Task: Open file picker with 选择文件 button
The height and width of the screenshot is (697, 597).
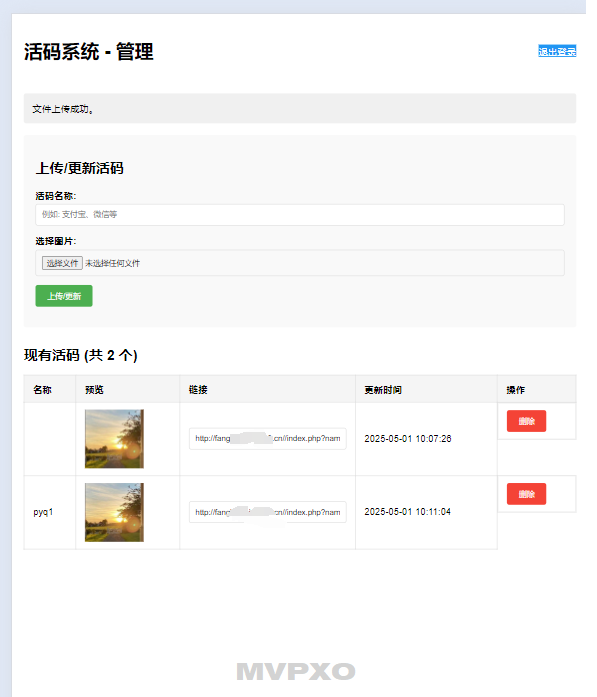Action: (62, 263)
